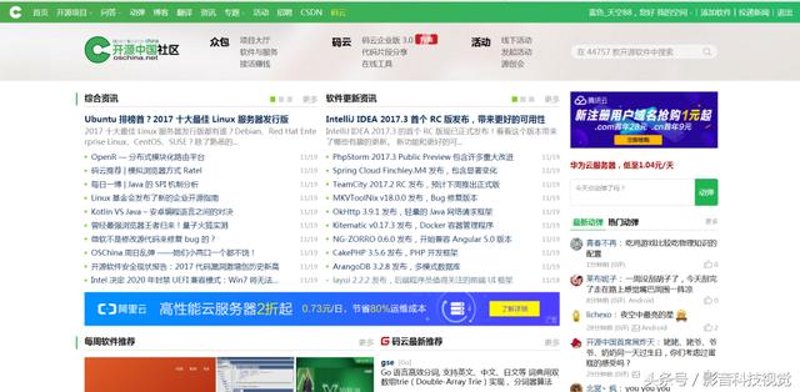Click the red hot badge beside 码云企业版 3.0
Screen dimensions: 800x392
(x=427, y=39)
